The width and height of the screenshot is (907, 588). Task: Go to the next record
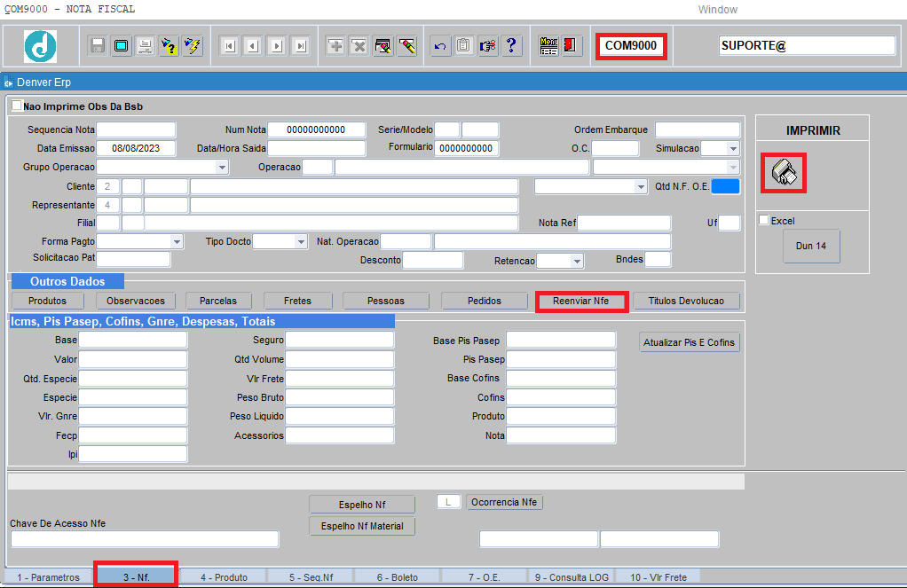click(x=277, y=46)
